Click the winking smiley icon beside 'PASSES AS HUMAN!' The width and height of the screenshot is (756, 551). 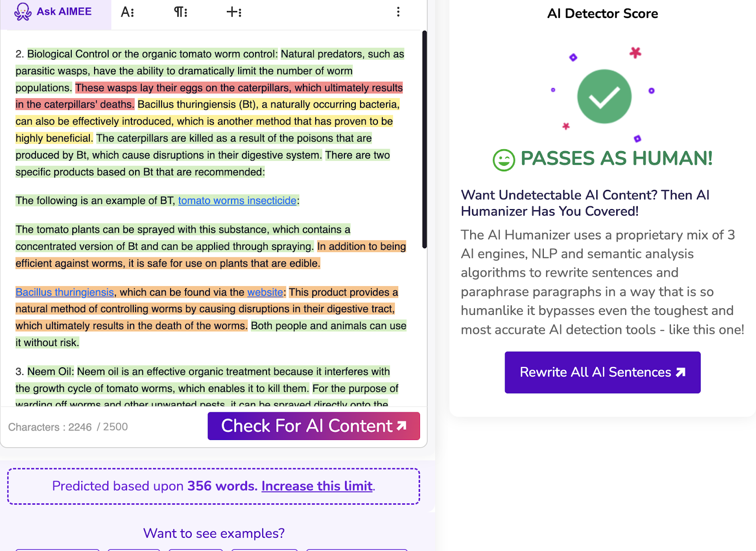click(504, 160)
